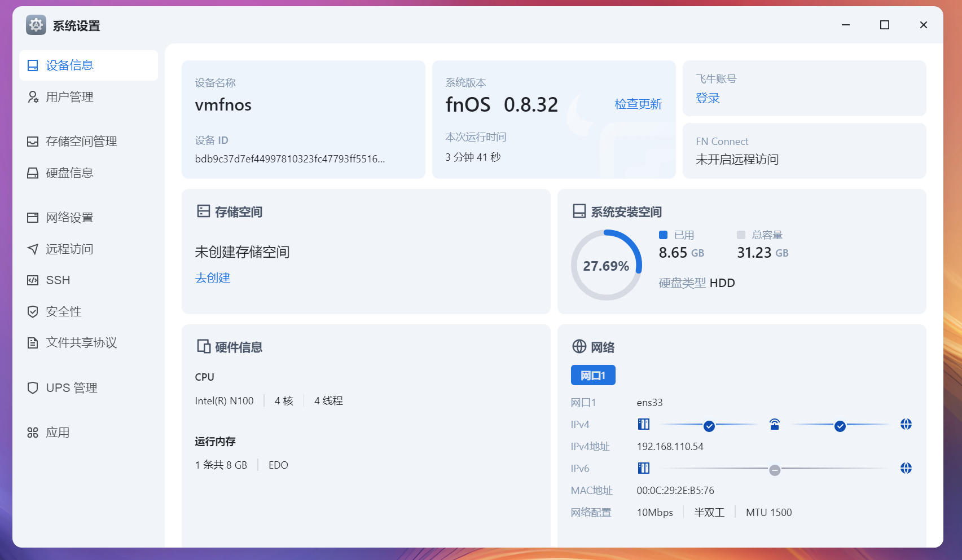
Task: Click 检查更新 link
Action: tap(638, 104)
